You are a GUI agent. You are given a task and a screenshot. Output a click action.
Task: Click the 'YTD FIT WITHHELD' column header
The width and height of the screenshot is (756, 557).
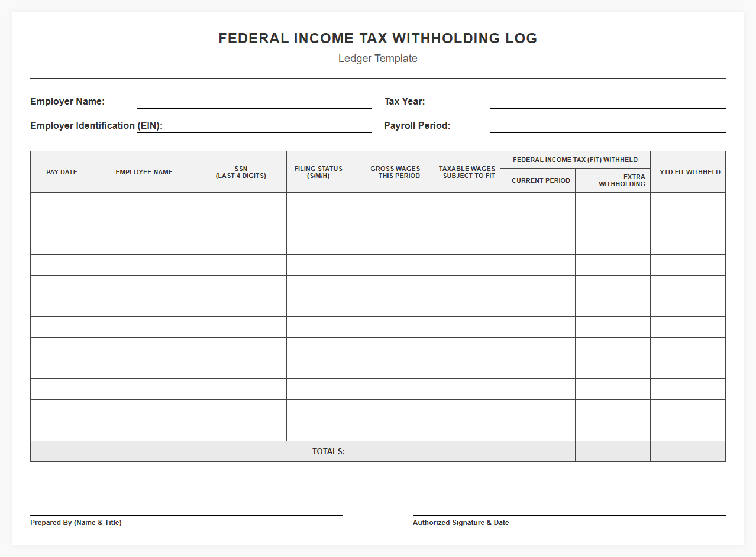click(688, 172)
